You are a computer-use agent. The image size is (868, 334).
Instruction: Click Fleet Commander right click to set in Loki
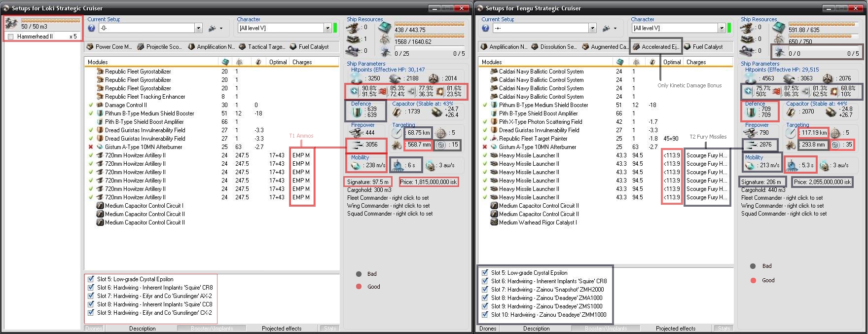(388, 198)
